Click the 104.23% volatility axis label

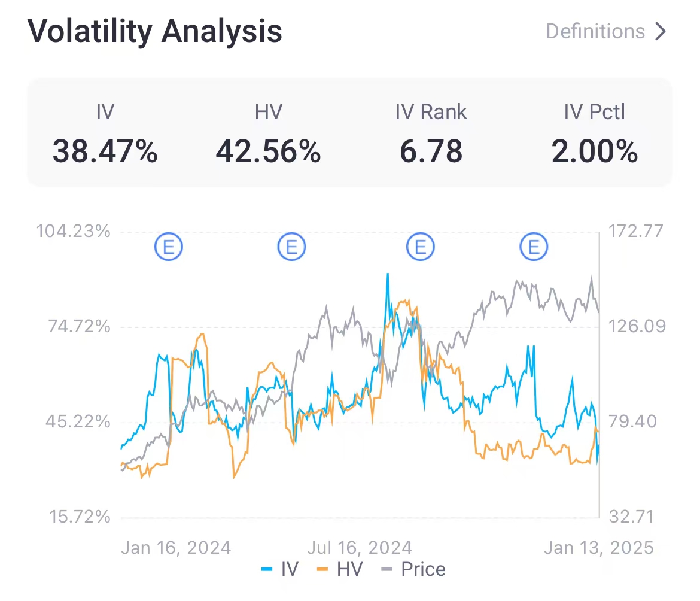point(74,231)
